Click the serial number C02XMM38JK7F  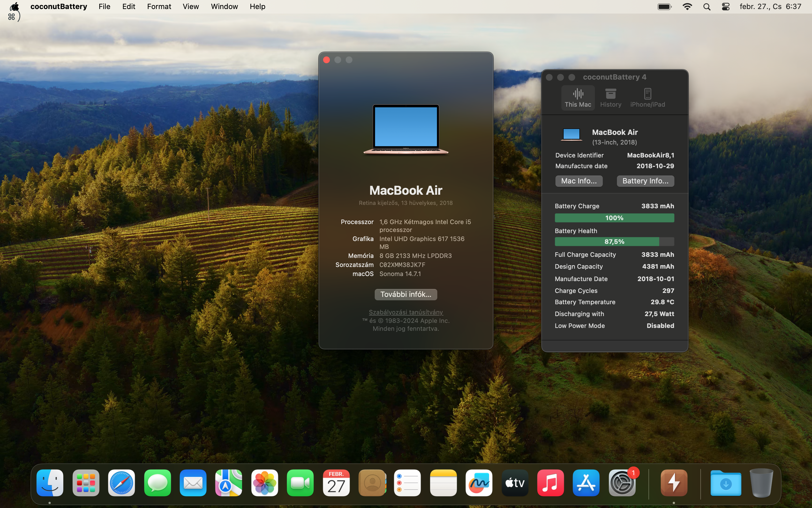point(402,265)
